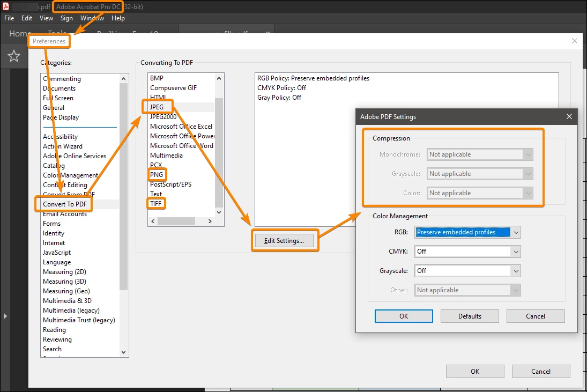Click left arrow of format list horizontal scrollbar
Image resolution: width=587 pixels, height=392 pixels.
(x=153, y=221)
